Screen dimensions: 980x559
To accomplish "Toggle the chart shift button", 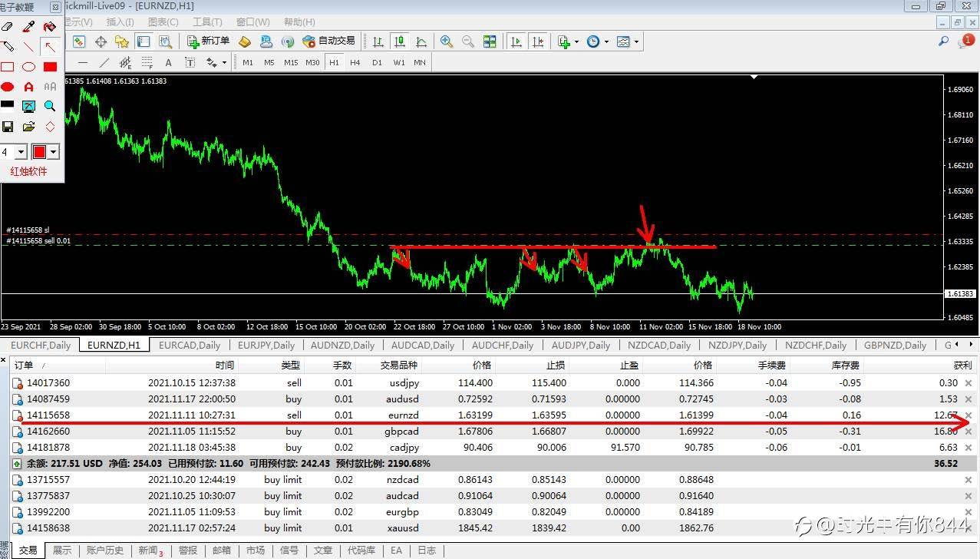I will pos(538,41).
